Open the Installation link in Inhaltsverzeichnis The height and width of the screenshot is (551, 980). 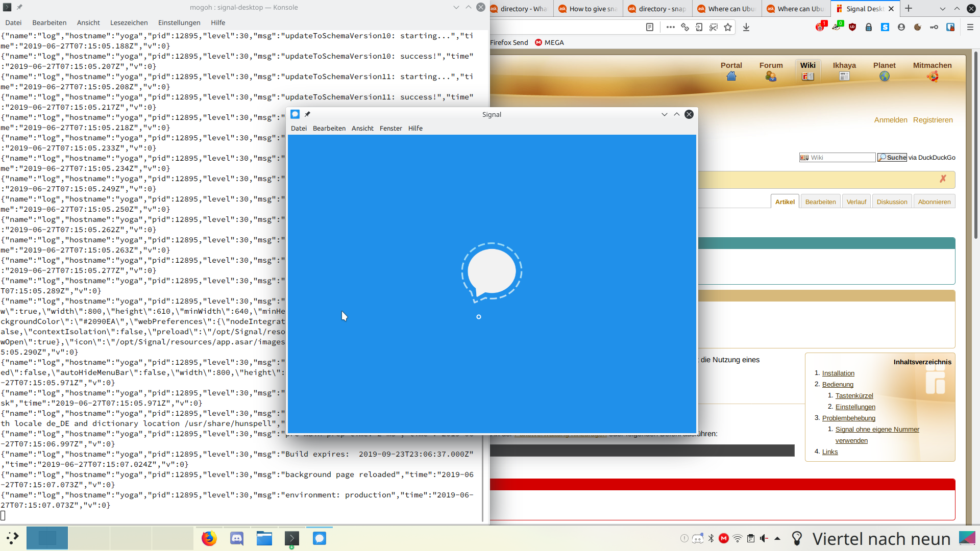pos(838,373)
